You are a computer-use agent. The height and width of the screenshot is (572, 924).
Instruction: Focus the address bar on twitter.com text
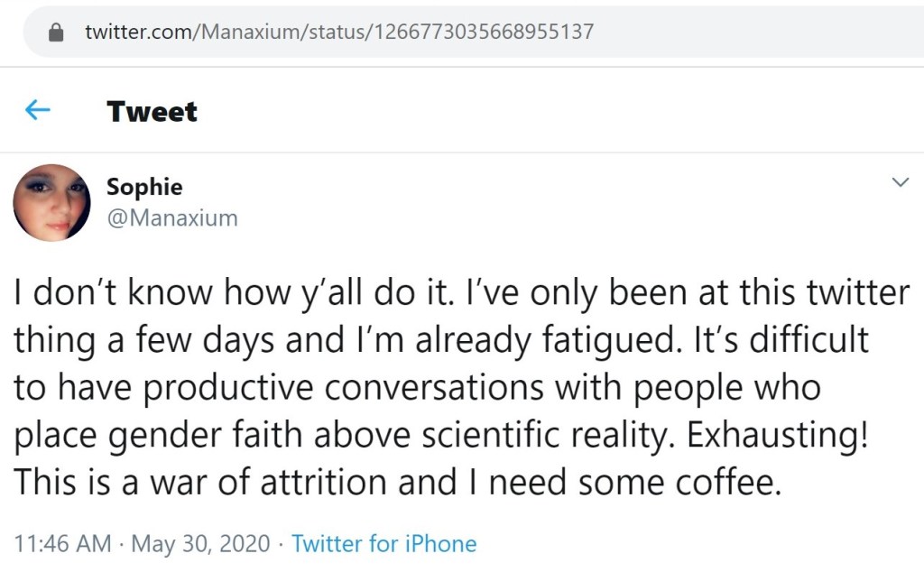pos(135,32)
